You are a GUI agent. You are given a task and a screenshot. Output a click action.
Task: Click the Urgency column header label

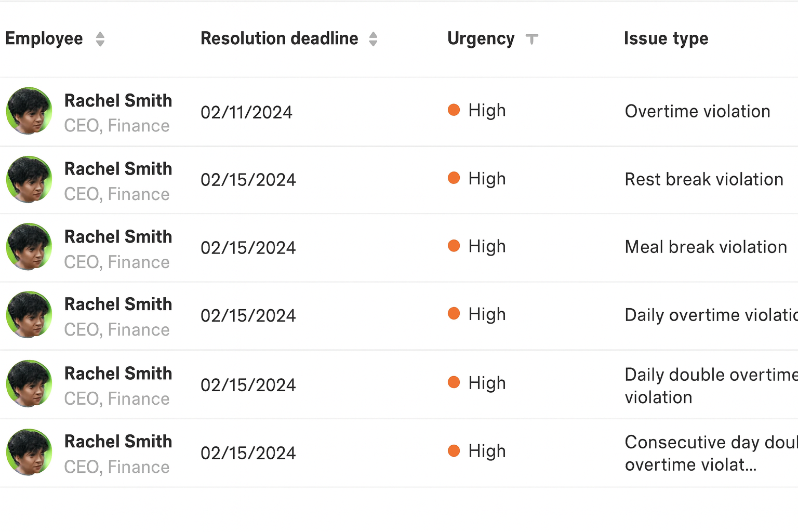tap(481, 39)
